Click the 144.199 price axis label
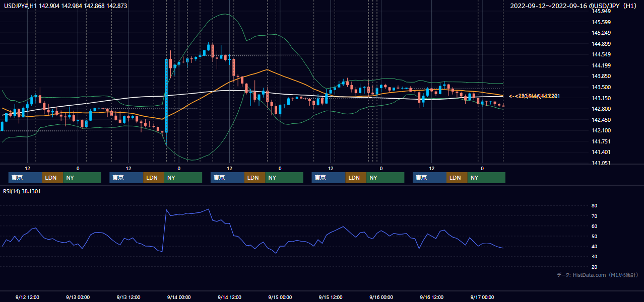Image resolution: width=644 pixels, height=302 pixels. pyautogui.click(x=602, y=65)
